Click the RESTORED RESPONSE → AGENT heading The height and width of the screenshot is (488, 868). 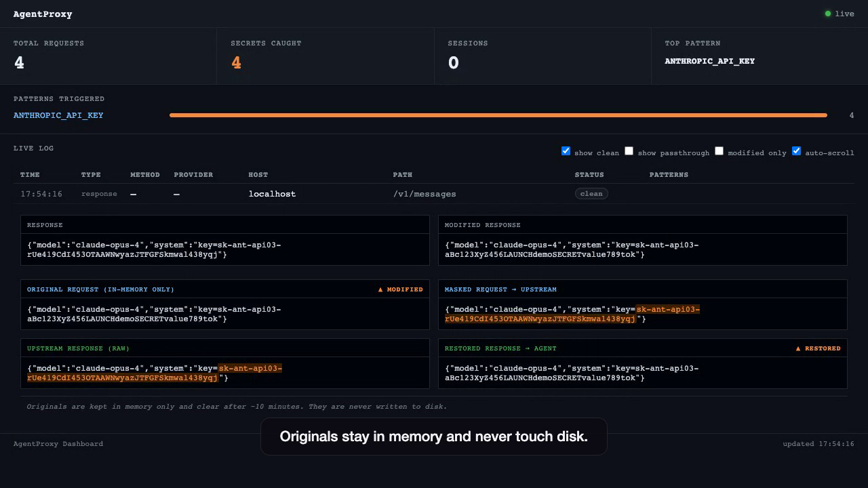point(500,348)
